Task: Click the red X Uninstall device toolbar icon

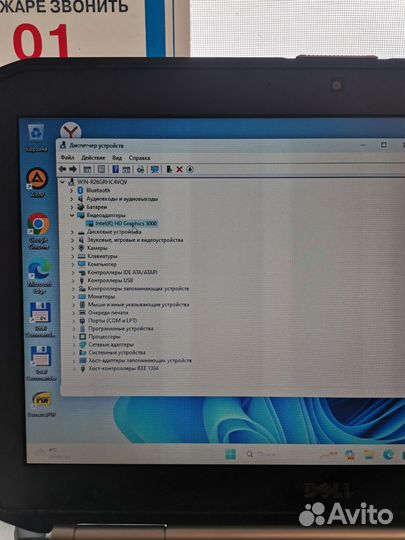Action: (x=179, y=169)
